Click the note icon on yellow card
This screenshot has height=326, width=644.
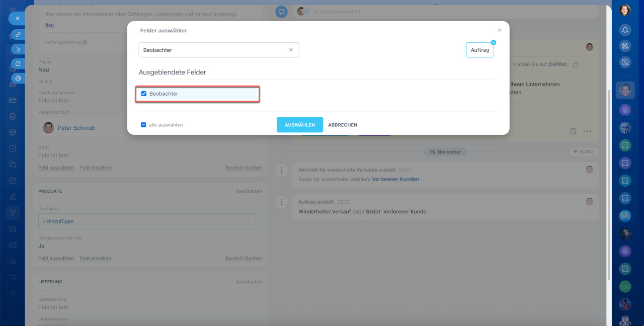pyautogui.click(x=573, y=131)
